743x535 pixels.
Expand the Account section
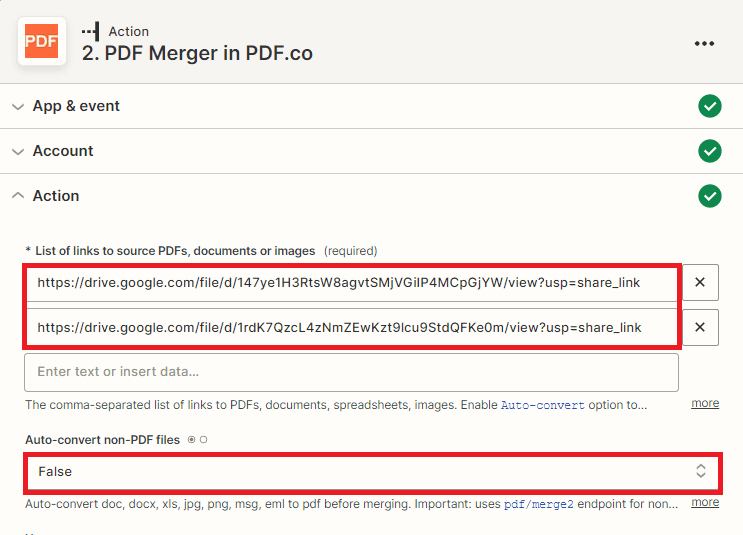17,151
